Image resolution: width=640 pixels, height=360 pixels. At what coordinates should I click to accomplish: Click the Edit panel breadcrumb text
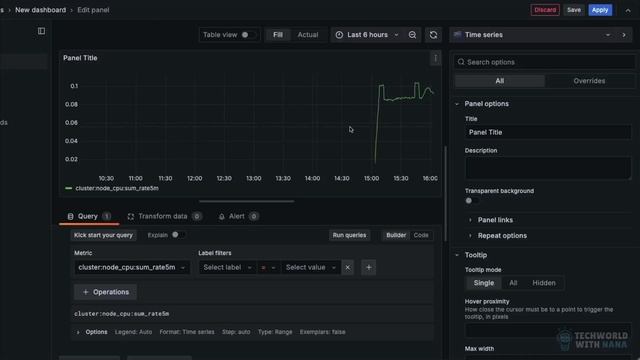coord(93,10)
